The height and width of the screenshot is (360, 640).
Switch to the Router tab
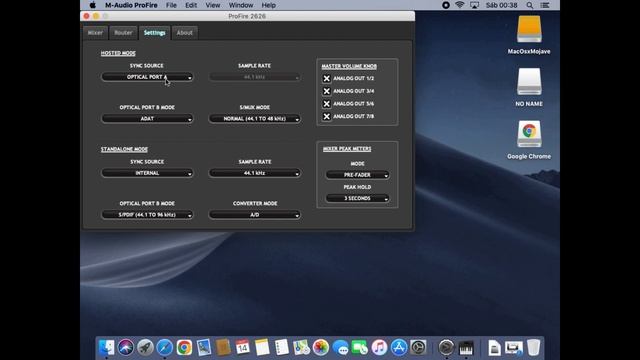pyautogui.click(x=123, y=33)
